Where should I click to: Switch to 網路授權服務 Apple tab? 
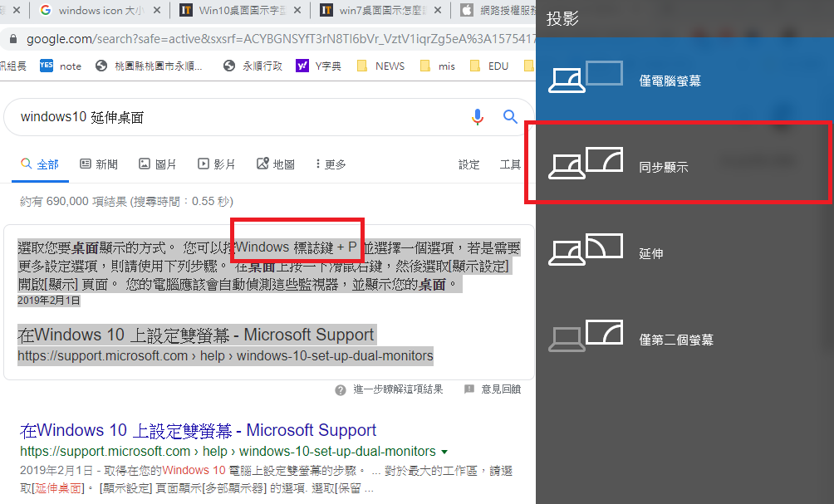(x=498, y=10)
